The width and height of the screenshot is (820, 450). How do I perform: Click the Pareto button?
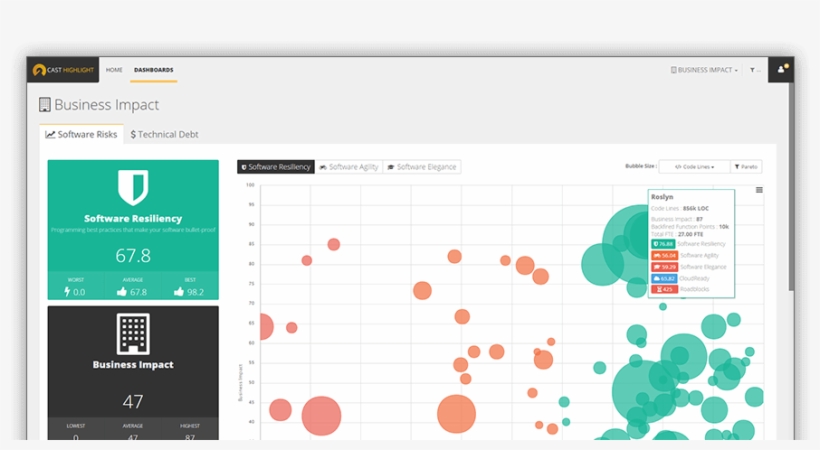[746, 167]
